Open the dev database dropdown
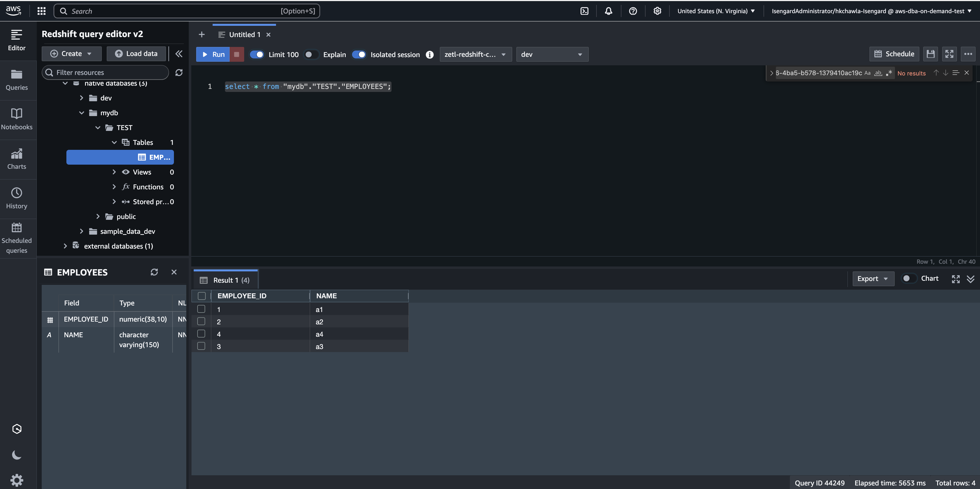Image resolution: width=980 pixels, height=489 pixels. click(552, 54)
